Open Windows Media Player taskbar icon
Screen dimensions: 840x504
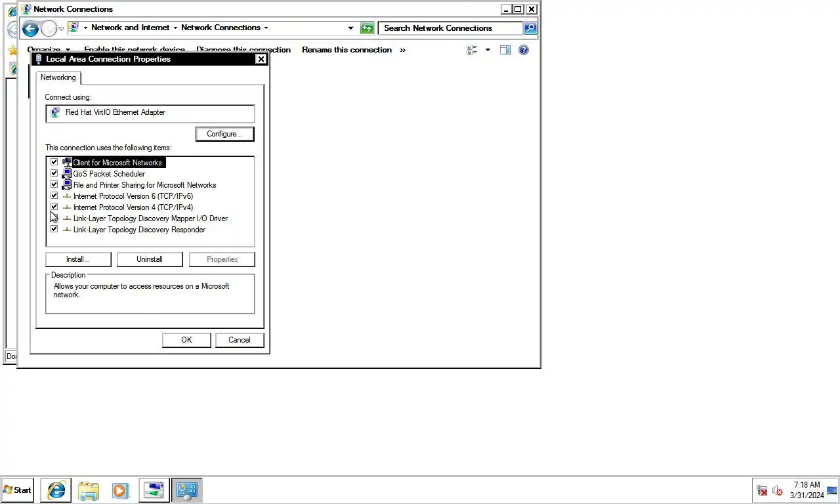click(121, 490)
